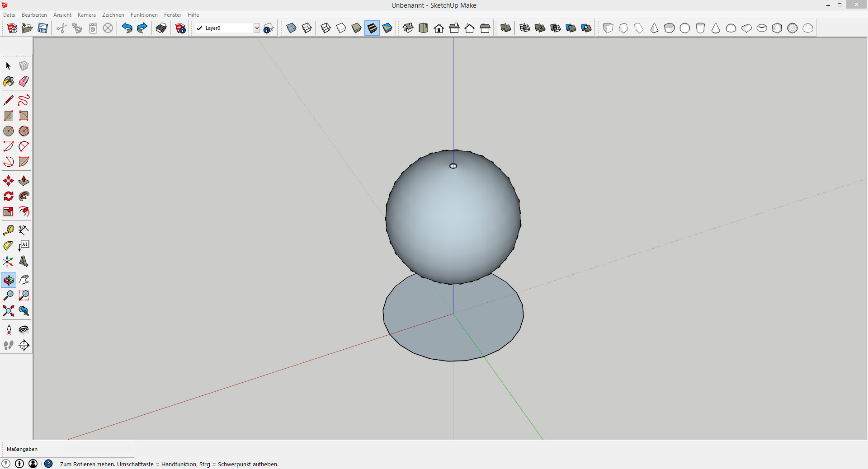Toggle X-ray face style
Image resolution: width=868 pixels, height=469 pixels.
[291, 28]
